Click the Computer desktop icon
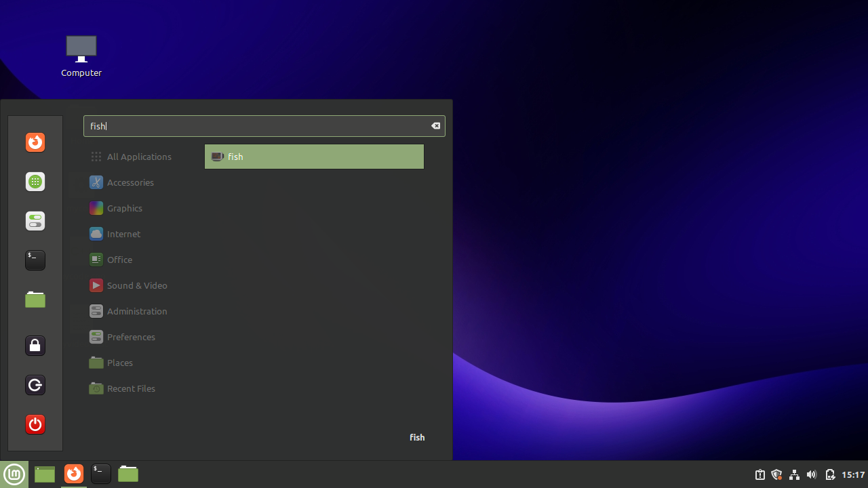This screenshot has width=868, height=488. click(81, 56)
